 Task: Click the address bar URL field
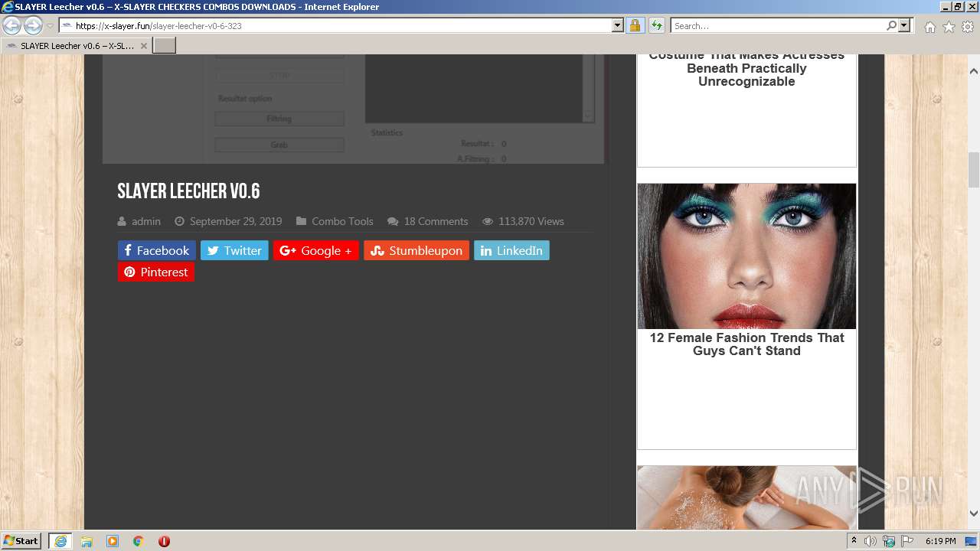(x=335, y=26)
